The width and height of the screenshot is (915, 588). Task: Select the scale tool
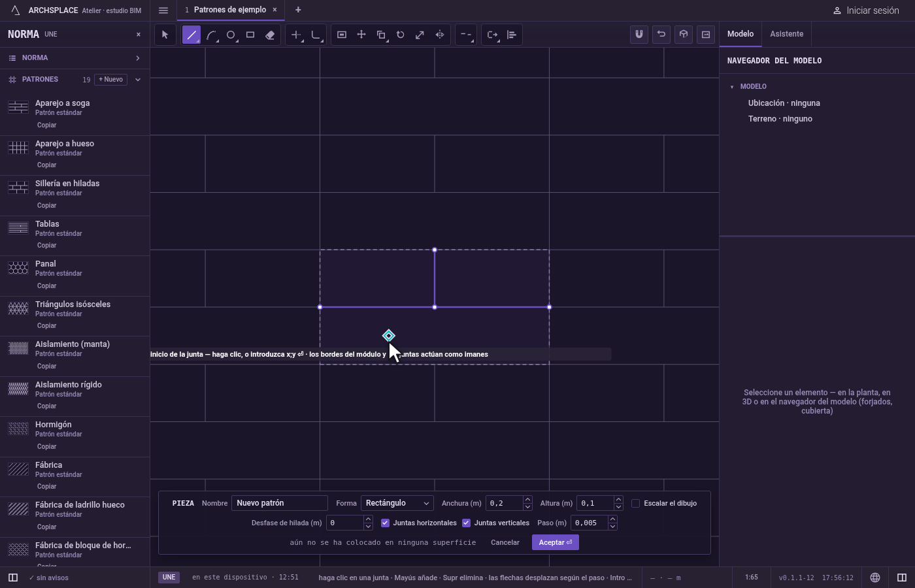tap(420, 35)
